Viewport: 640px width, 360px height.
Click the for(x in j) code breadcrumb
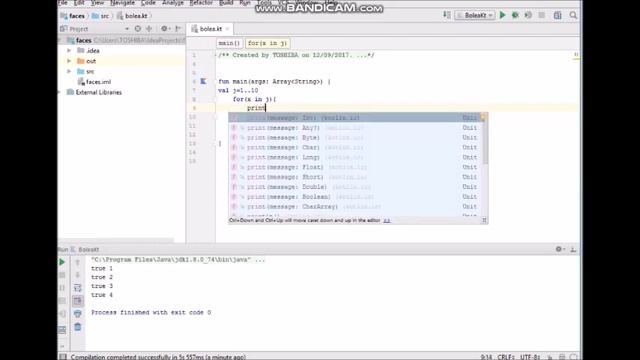pyautogui.click(x=267, y=43)
